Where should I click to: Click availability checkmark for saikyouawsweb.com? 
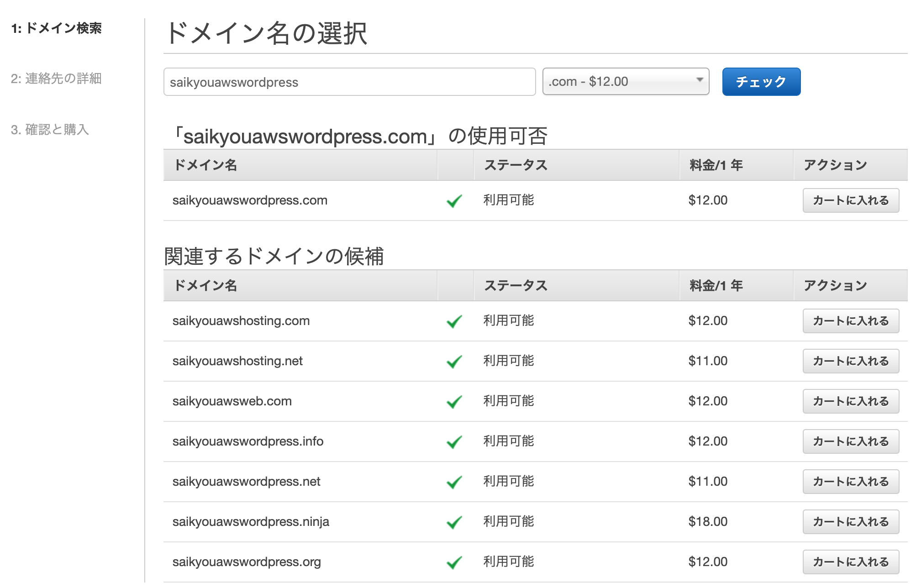454,402
